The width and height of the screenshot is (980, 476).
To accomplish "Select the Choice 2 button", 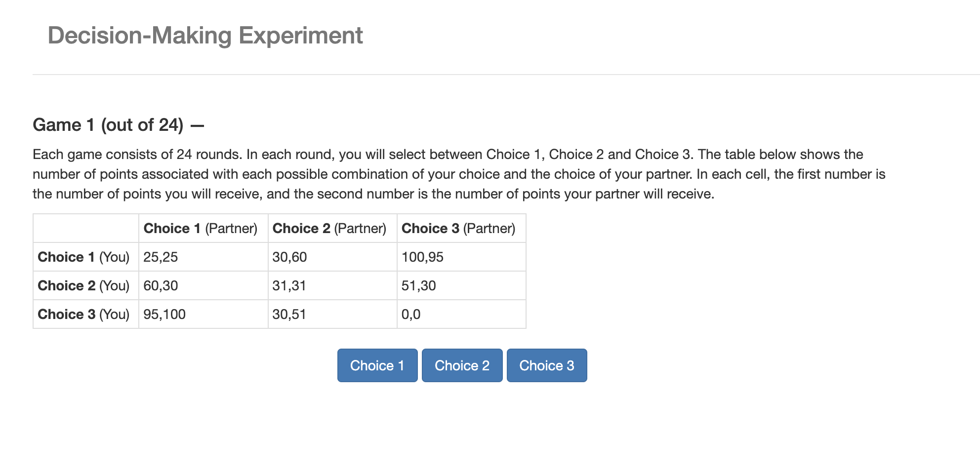I will 462,365.
